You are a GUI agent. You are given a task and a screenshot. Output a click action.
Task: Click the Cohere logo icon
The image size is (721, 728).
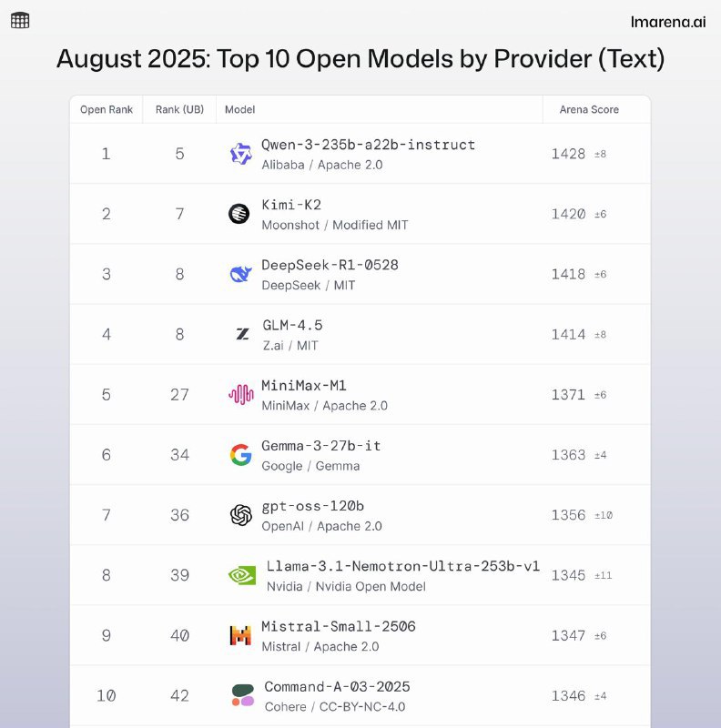point(242,695)
